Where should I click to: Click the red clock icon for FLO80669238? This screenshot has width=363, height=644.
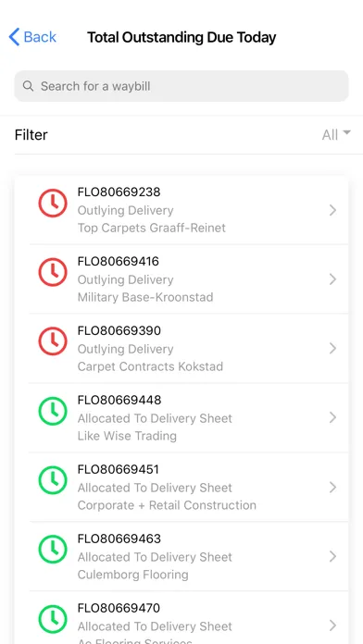(x=53, y=203)
